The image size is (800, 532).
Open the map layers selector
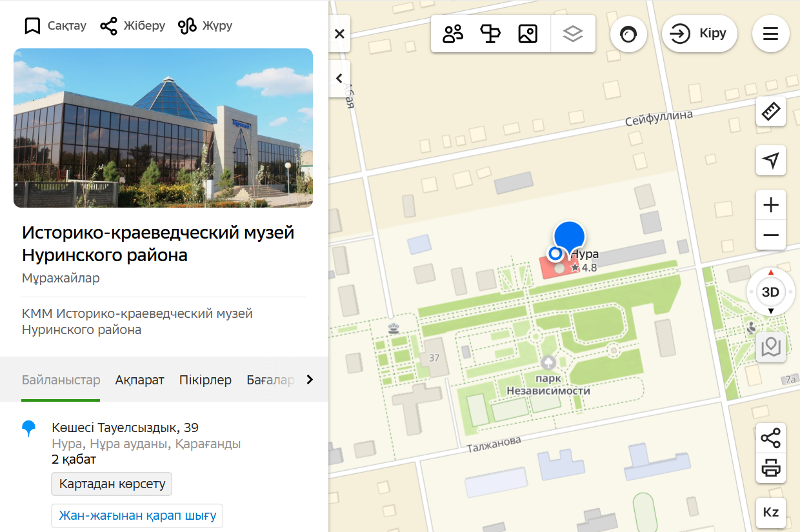pyautogui.click(x=572, y=34)
